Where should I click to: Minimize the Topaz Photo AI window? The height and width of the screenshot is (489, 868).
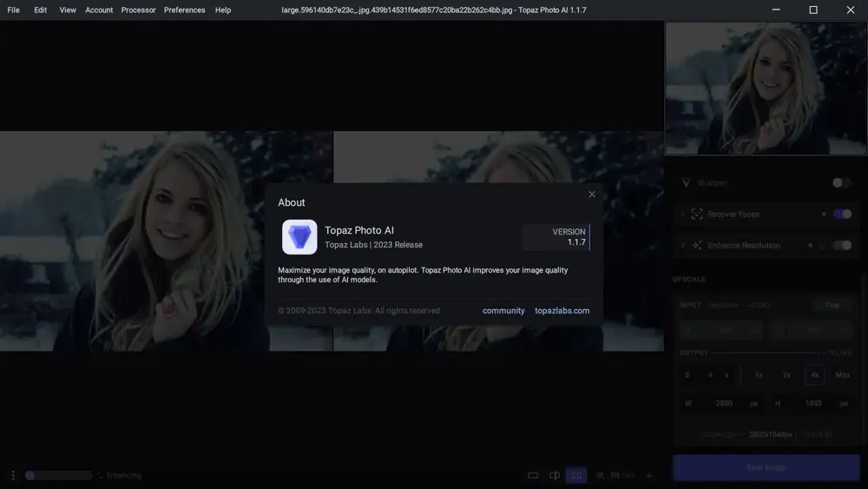pos(776,10)
